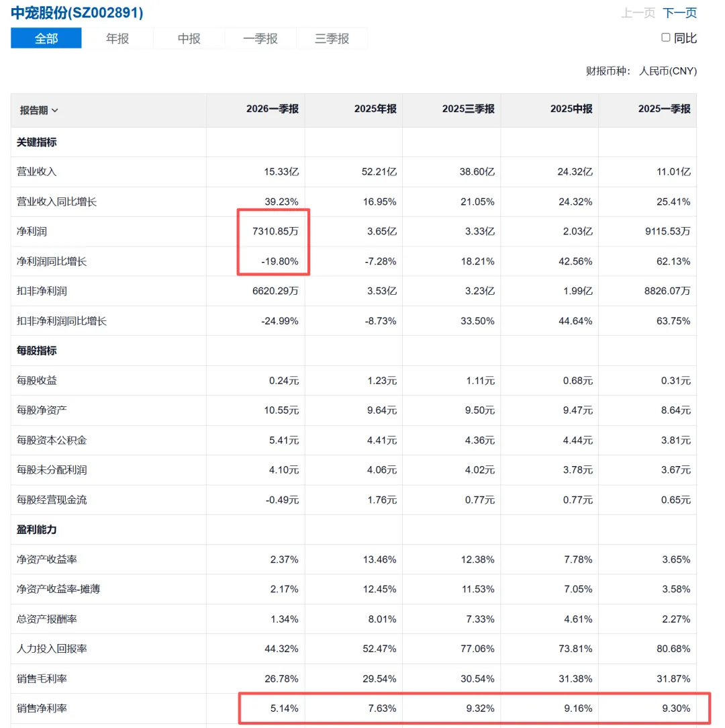The width and height of the screenshot is (725, 728).
Task: Click the 销售净利率 row label
Action: click(42, 709)
